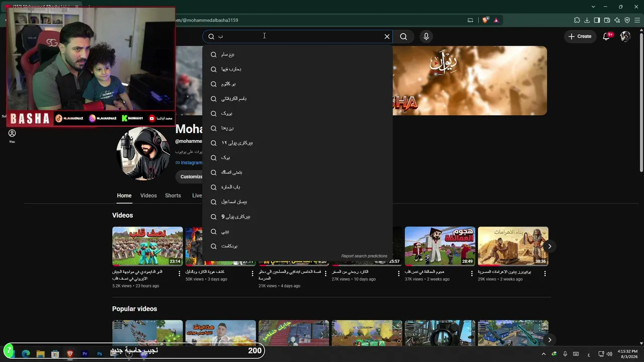
Task: Open the Brave Shields panel
Action: point(485,20)
